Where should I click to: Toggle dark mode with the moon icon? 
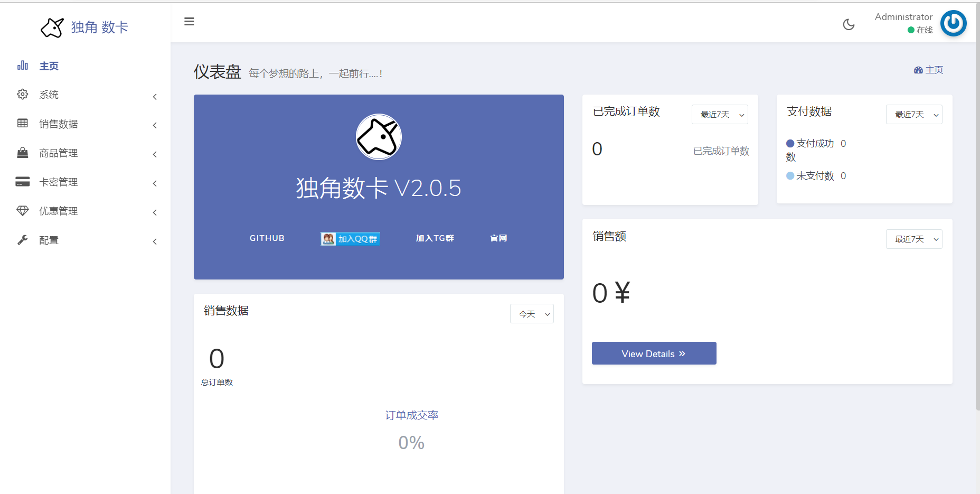[x=849, y=25]
